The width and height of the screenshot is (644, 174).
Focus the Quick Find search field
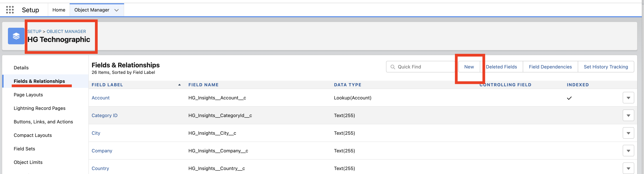(420, 67)
